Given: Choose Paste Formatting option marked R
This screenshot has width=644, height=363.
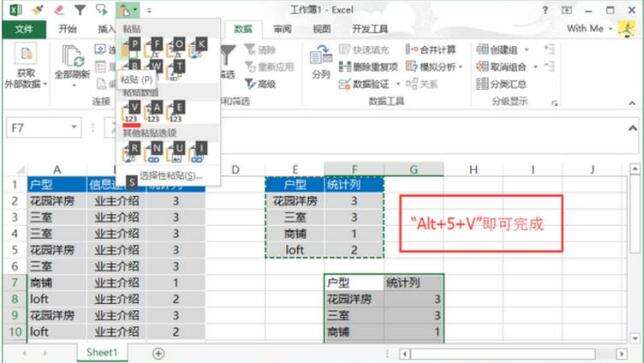Looking at the screenshot, I should pos(131,152).
